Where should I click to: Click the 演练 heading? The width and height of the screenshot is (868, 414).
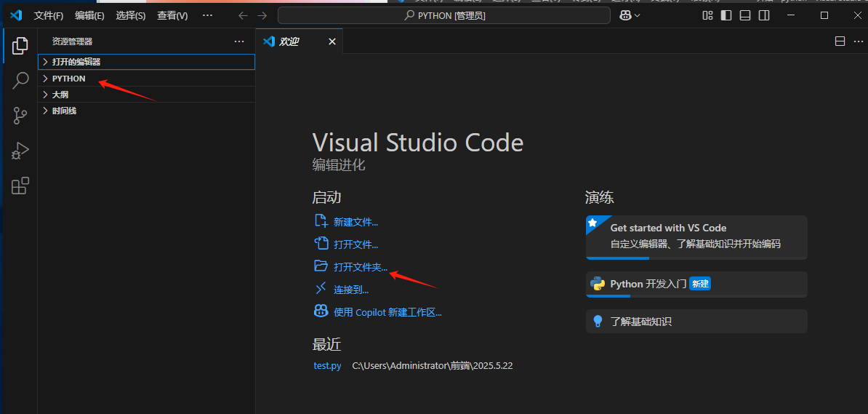pyautogui.click(x=600, y=197)
